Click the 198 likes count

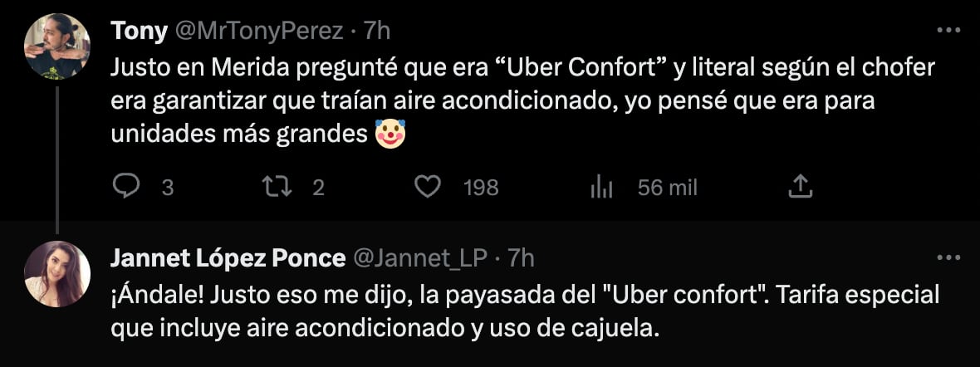pyautogui.click(x=480, y=188)
